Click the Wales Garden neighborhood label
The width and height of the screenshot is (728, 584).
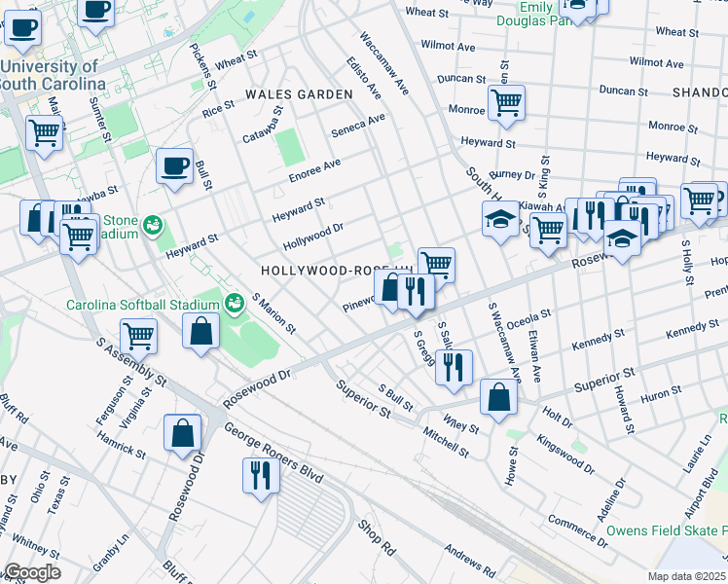(x=299, y=94)
